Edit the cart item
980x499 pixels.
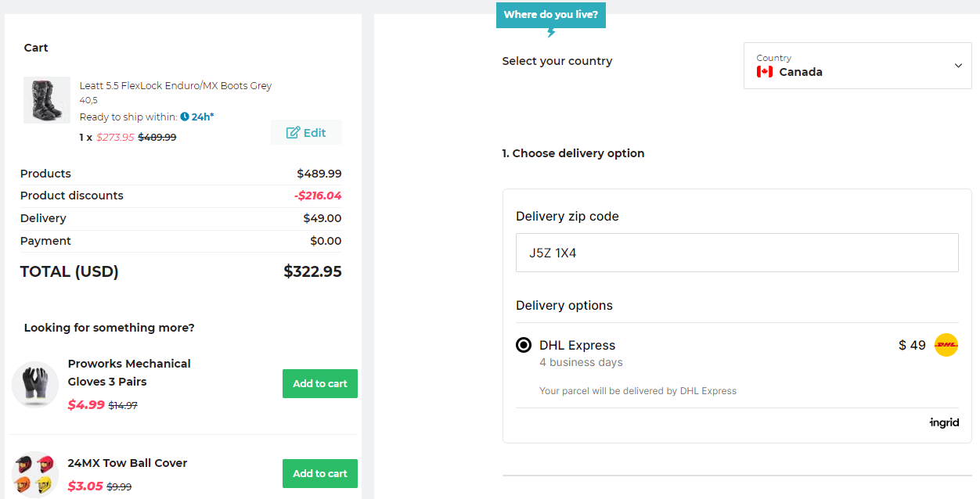306,133
